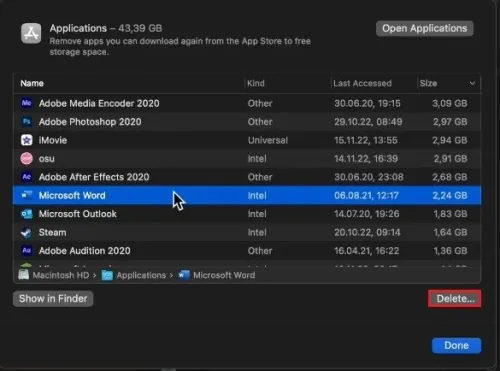Image resolution: width=500 pixels, height=371 pixels.
Task: Click Show in Finder button
Action: pos(53,299)
